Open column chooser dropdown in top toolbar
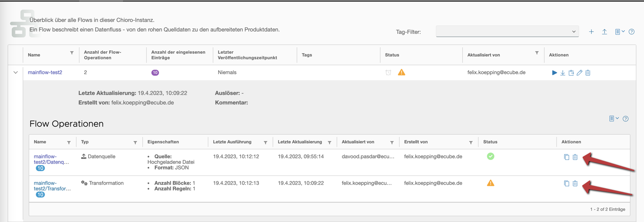The width and height of the screenshot is (644, 222). coord(620,32)
